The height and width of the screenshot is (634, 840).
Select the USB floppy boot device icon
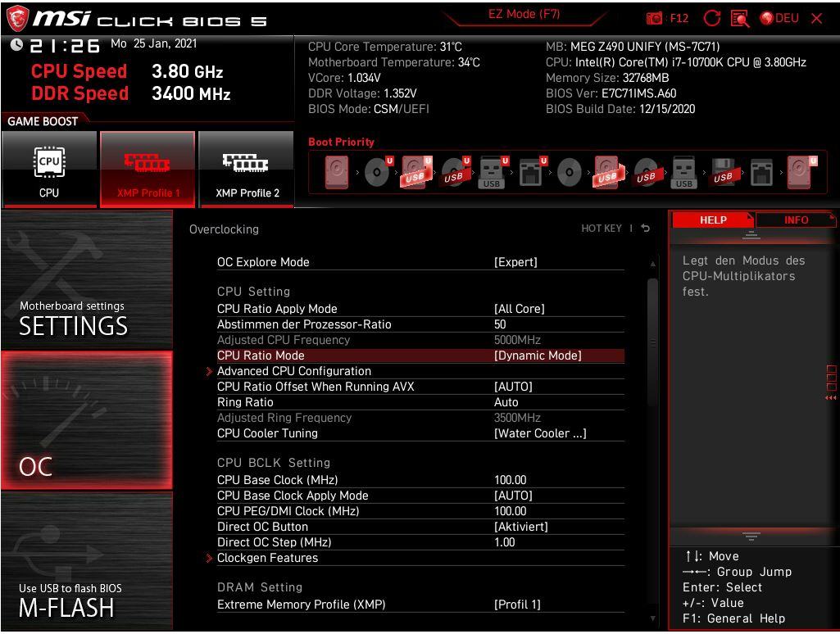coord(724,172)
